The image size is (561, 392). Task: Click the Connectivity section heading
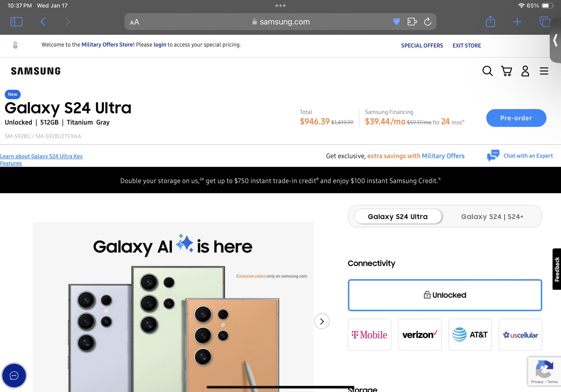click(371, 263)
